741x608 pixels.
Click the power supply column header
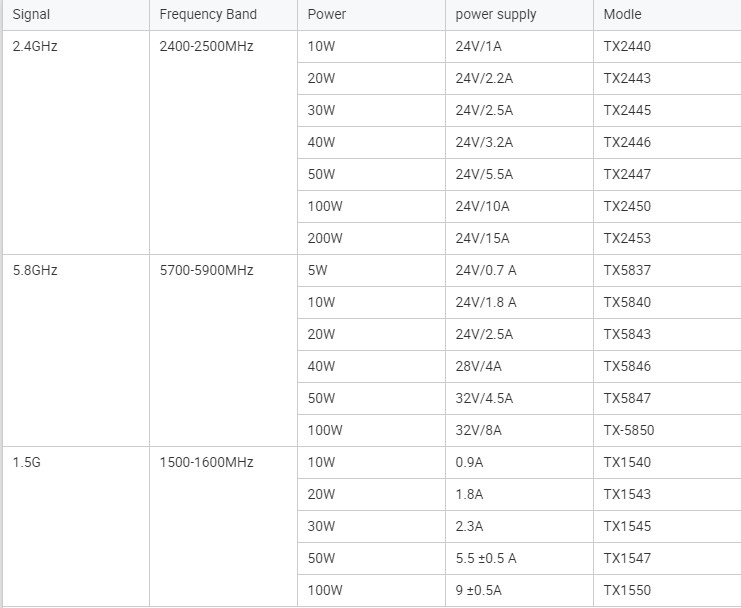(519, 15)
